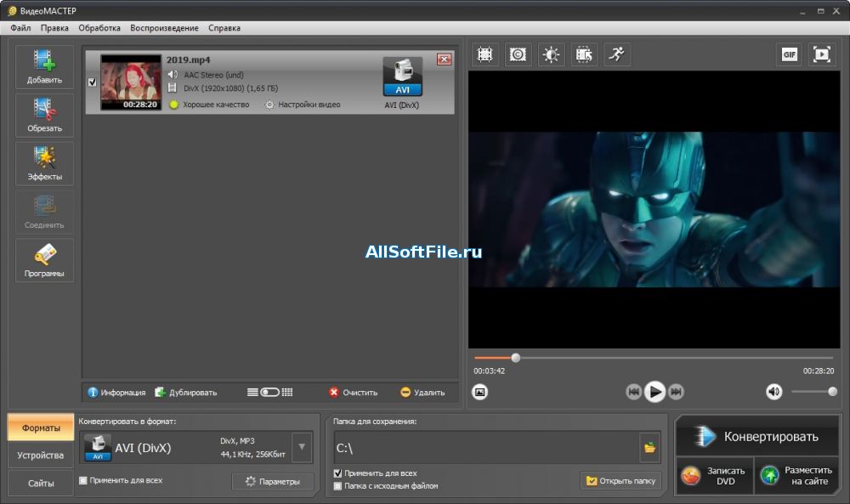Click the Конвертировать button

tap(757, 436)
